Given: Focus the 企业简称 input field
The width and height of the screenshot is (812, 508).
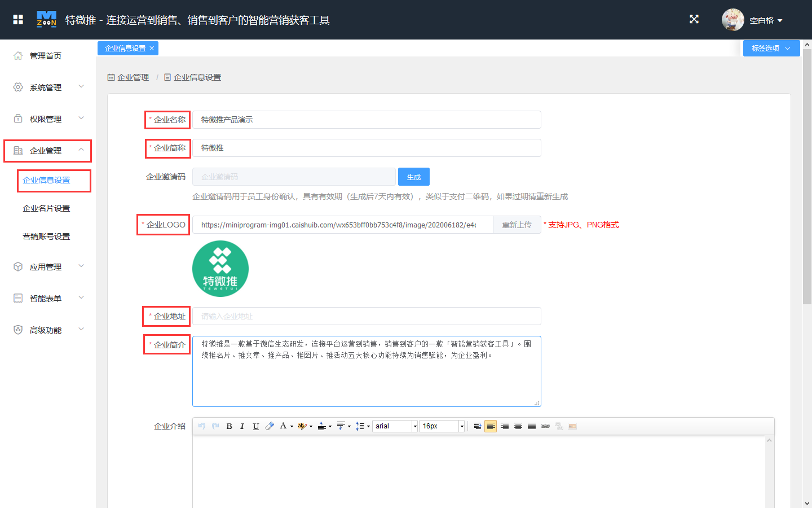Looking at the screenshot, I should pos(367,148).
